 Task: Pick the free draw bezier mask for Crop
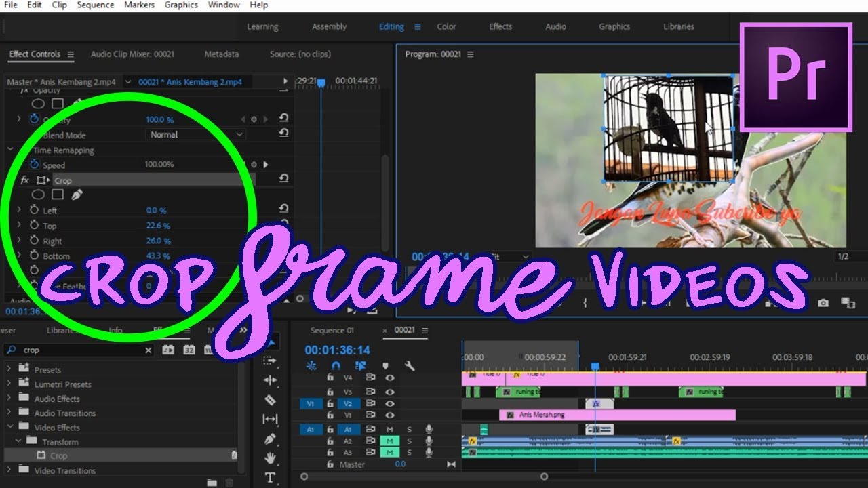point(77,195)
